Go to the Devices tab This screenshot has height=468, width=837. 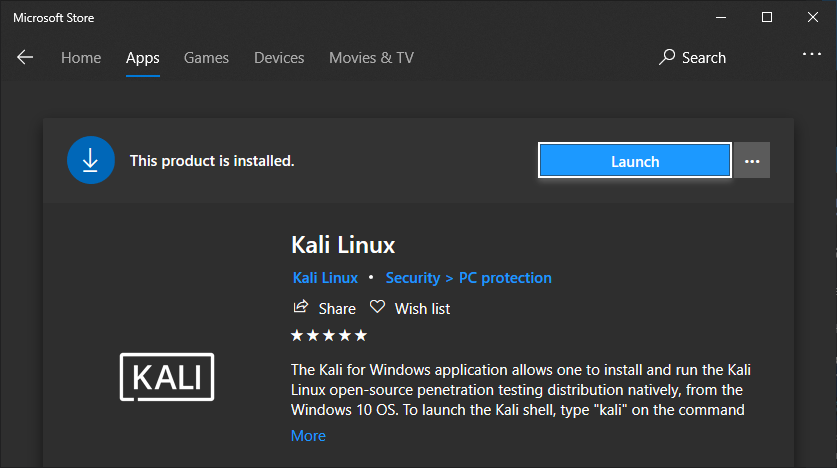coord(279,57)
